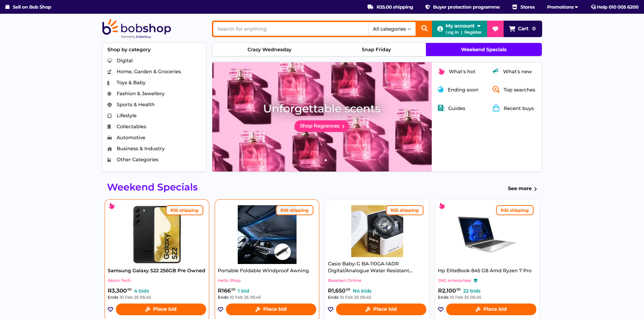Select the second carousel dot on banner

click(x=326, y=160)
